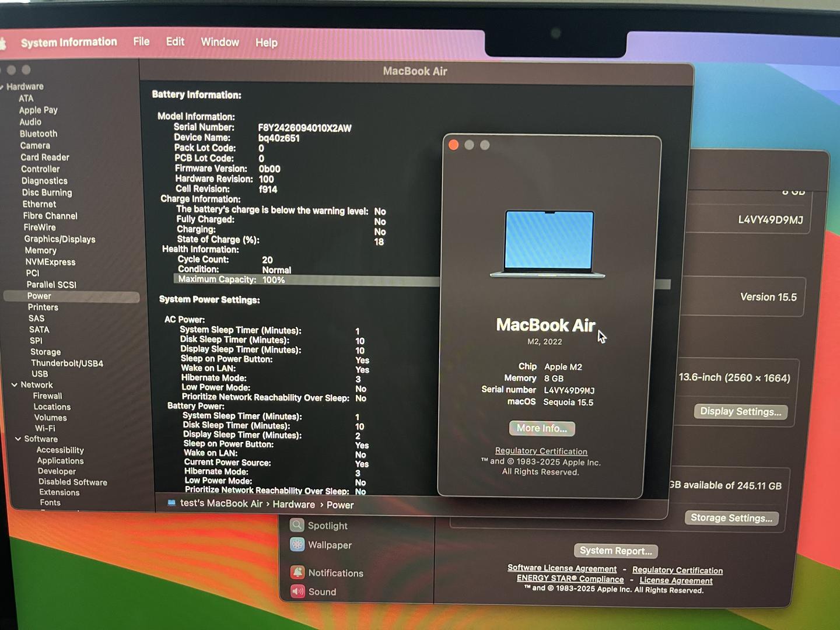This screenshot has height=630, width=840.
Task: Open Spotlight in System Settings sidebar
Action: (319, 526)
